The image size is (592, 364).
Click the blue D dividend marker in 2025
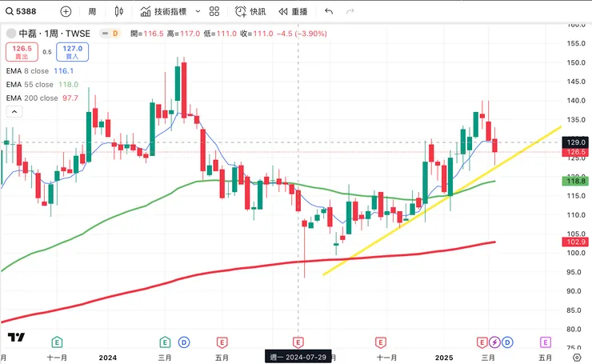[507, 342]
